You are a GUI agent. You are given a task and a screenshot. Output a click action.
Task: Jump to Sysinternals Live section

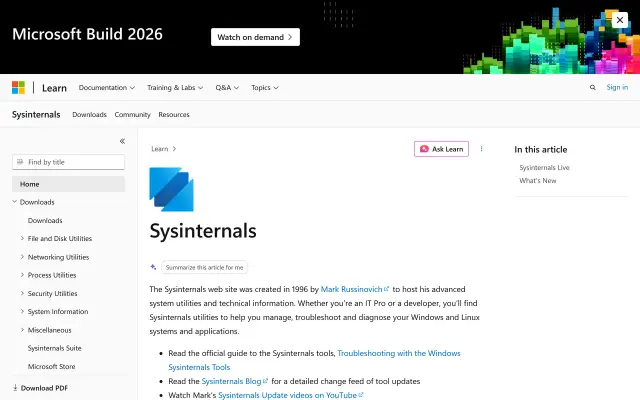click(544, 168)
